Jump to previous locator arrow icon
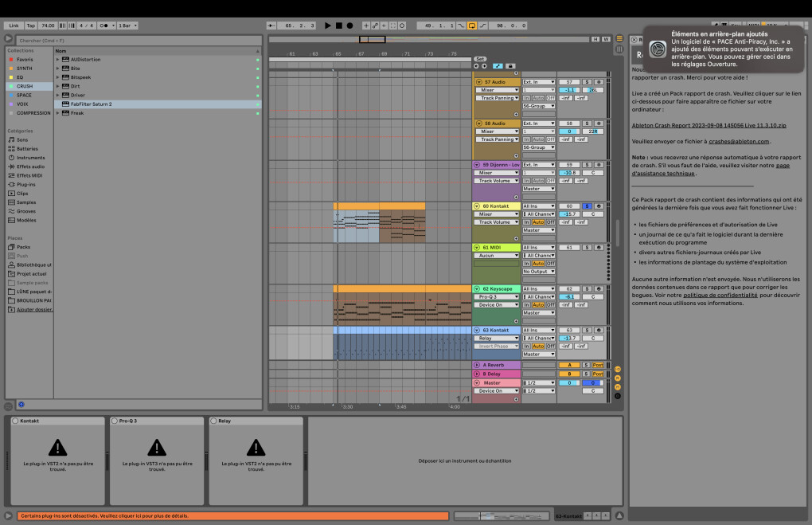This screenshot has height=525, width=812. point(476,66)
